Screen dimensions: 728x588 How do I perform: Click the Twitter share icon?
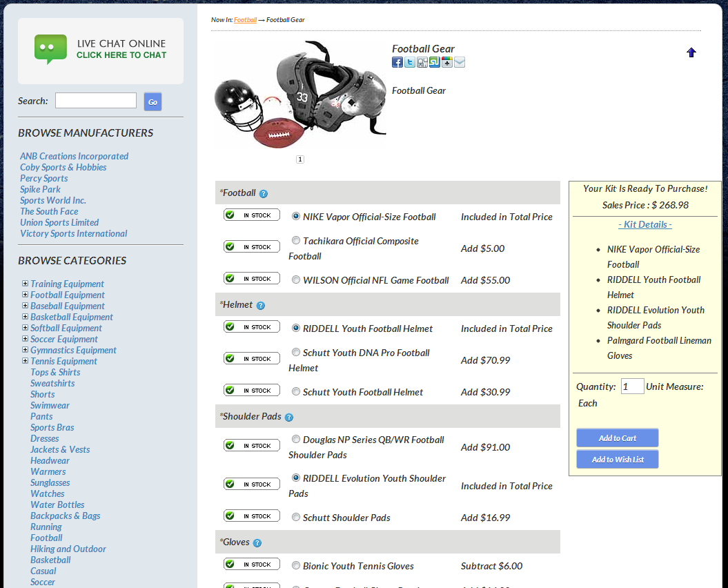[x=410, y=62]
